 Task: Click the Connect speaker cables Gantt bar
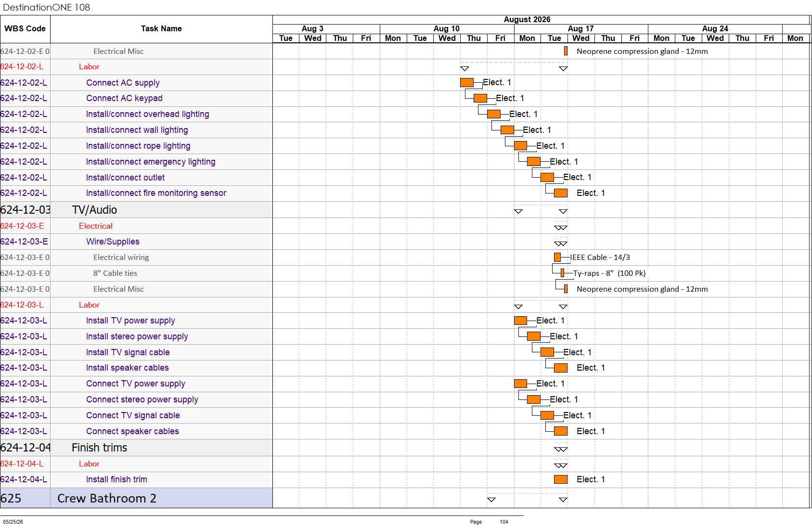(x=561, y=431)
